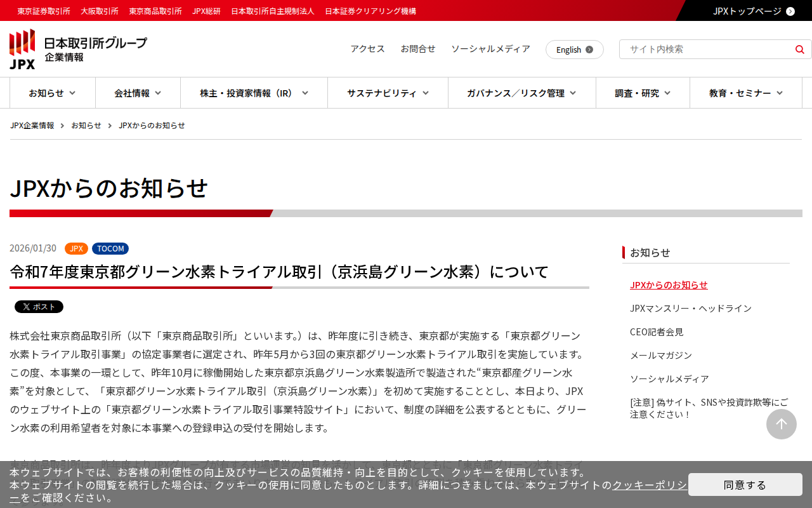Expand the ガバナンス／リスク管理 menu

coord(522,93)
